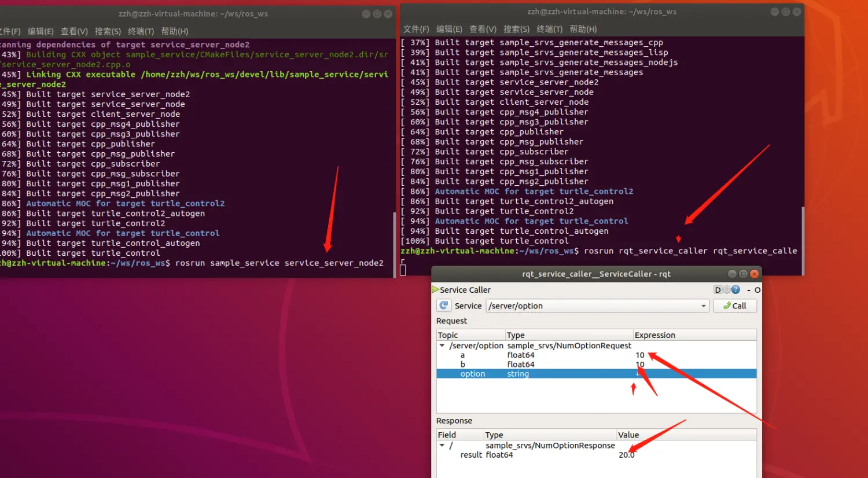Open 文件(F) menu in right terminal

[416, 29]
